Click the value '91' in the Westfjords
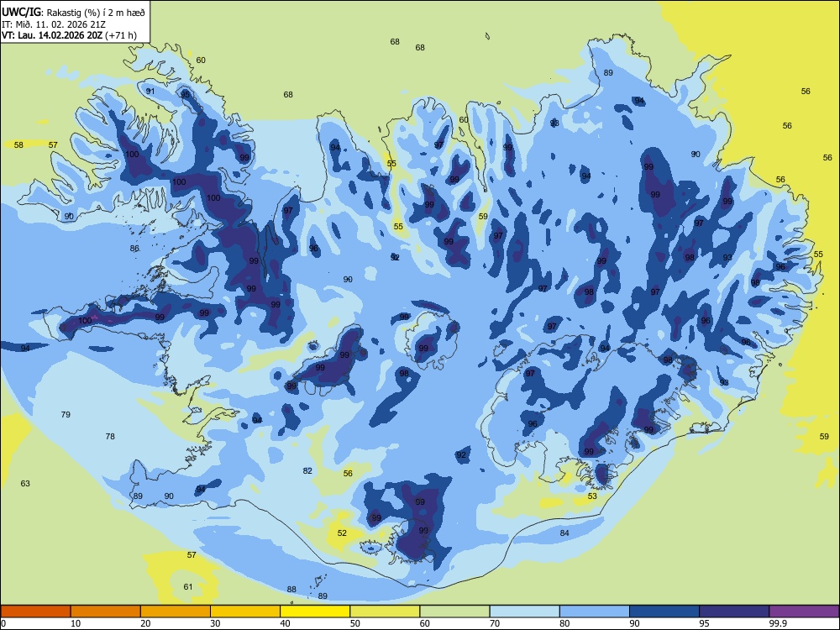The image size is (840, 630). (150, 92)
